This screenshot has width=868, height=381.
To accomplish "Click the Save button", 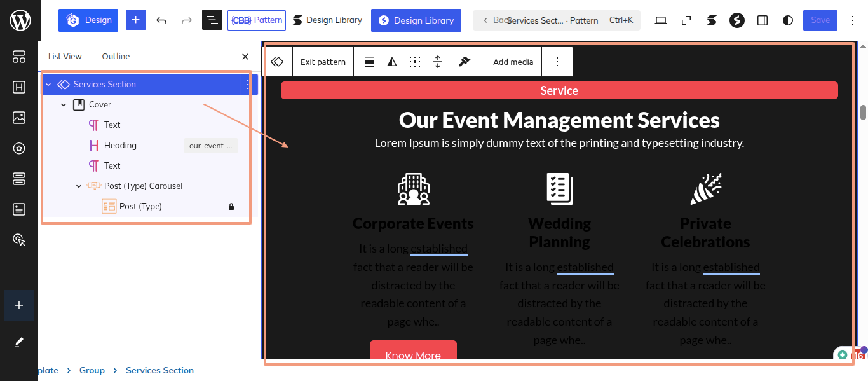I will point(820,20).
